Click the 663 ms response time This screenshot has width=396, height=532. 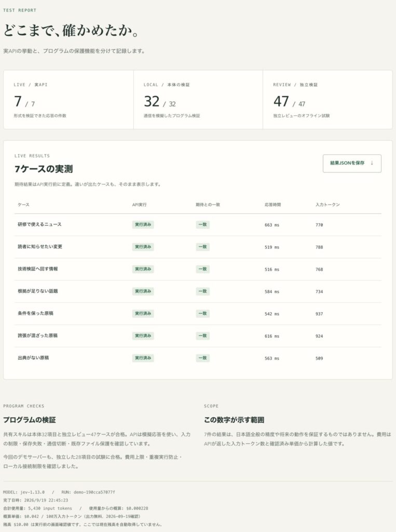tap(272, 225)
